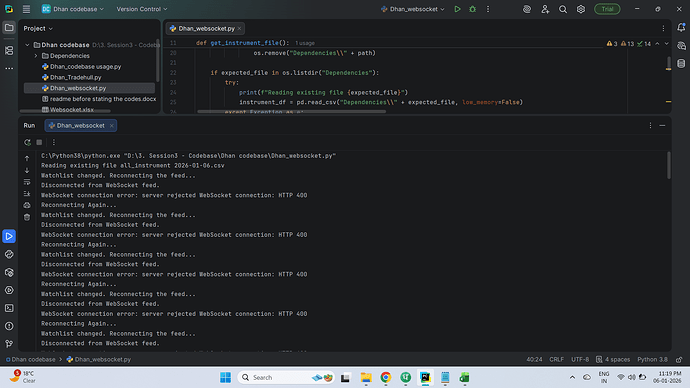Open readme before stating the codes.docx
The height and width of the screenshot is (388, 690).
click(x=99, y=99)
